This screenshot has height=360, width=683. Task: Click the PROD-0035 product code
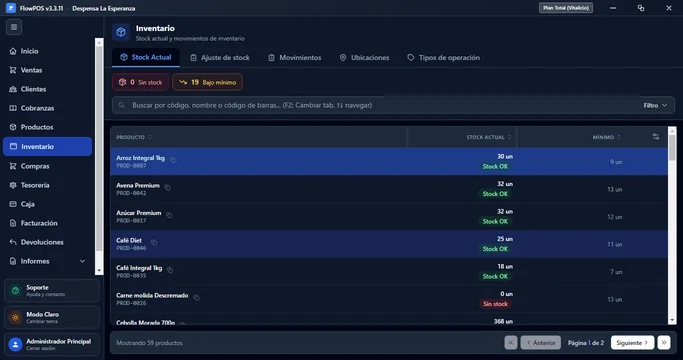(x=131, y=275)
